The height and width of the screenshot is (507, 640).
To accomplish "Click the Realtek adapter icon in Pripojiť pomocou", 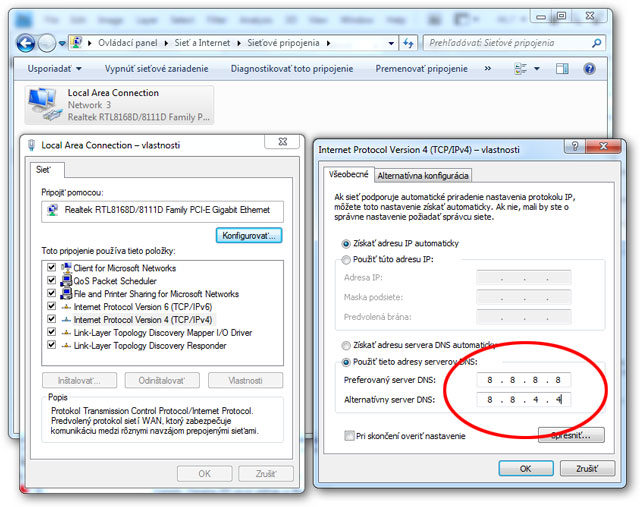I will pyautogui.click(x=52, y=210).
